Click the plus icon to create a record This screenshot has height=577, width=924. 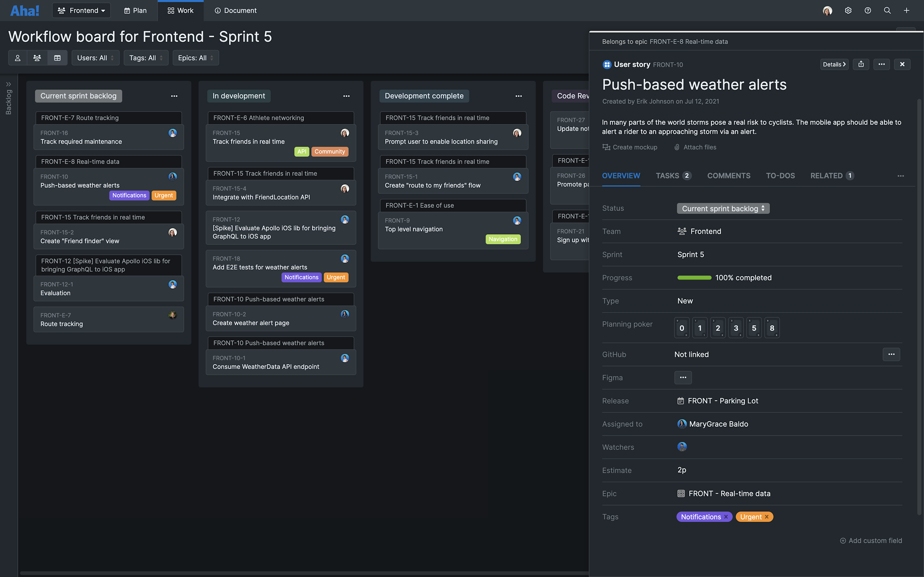point(907,10)
